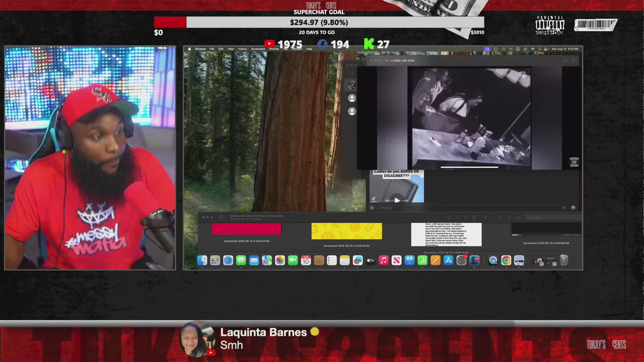Image resolution: width=644 pixels, height=362 pixels.
Task: Open the Maps app in the Dock
Action: point(267,260)
